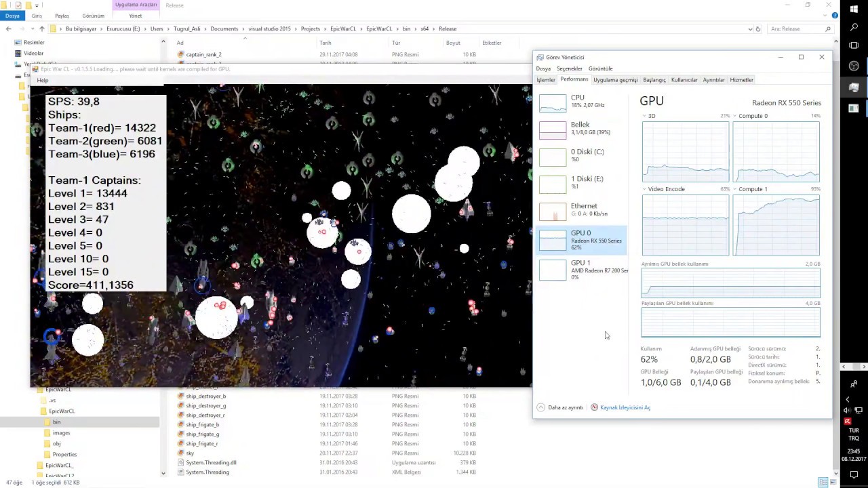868x488 pixels.
Task: Go up one folder with up arrow
Action: 42,28
